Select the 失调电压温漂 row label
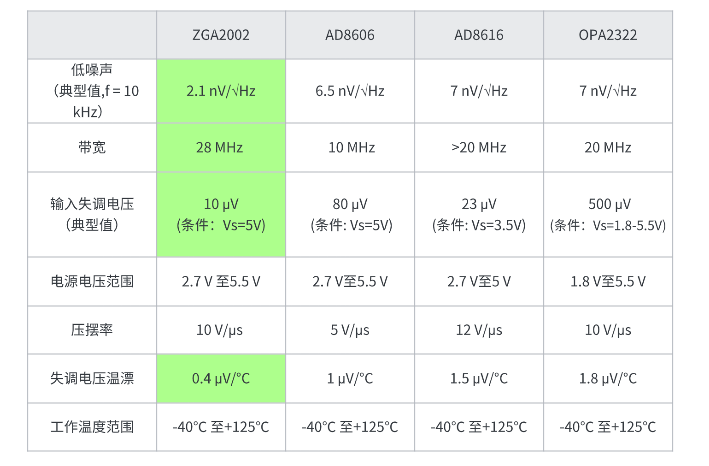The width and height of the screenshot is (709, 466). coord(92,378)
